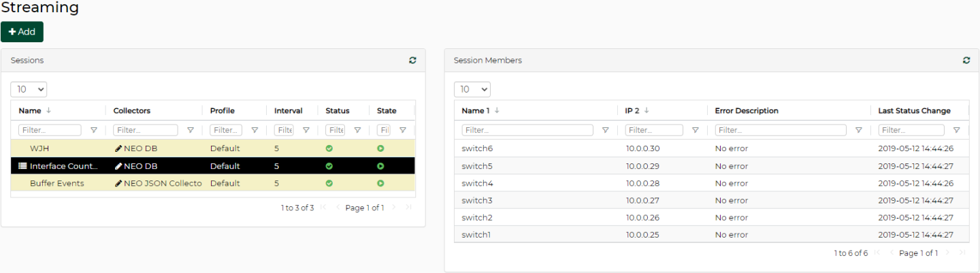The image size is (980, 273).
Task: Click filter funnel for IP 2 column
Action: tap(696, 130)
